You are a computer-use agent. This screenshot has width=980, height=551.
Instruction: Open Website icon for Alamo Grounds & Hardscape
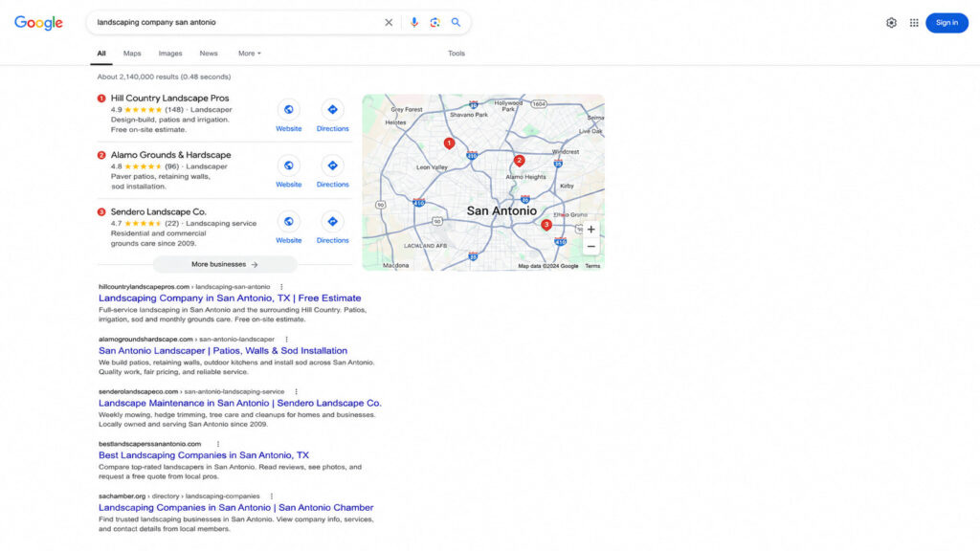(289, 166)
